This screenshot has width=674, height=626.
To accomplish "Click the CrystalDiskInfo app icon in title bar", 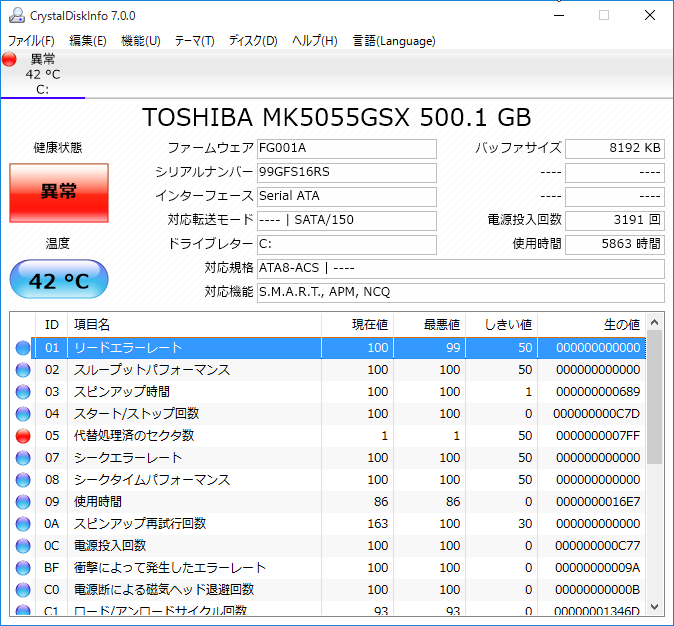I will coord(17,15).
